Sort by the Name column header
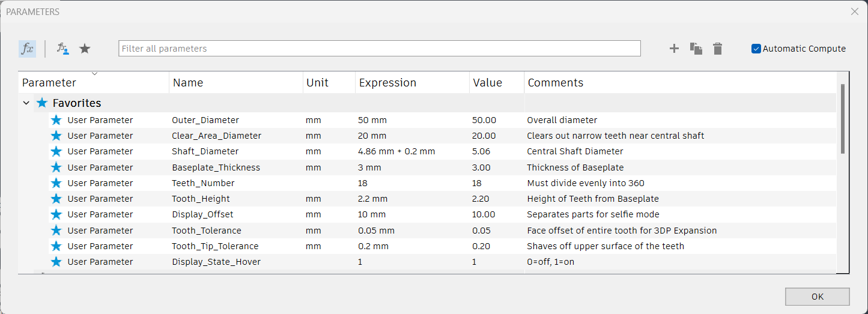Viewport: 868px width, 314px height. [188, 83]
